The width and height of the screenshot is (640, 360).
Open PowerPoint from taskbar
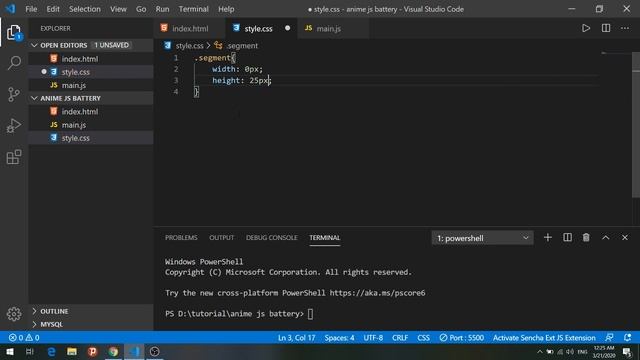[93, 351]
